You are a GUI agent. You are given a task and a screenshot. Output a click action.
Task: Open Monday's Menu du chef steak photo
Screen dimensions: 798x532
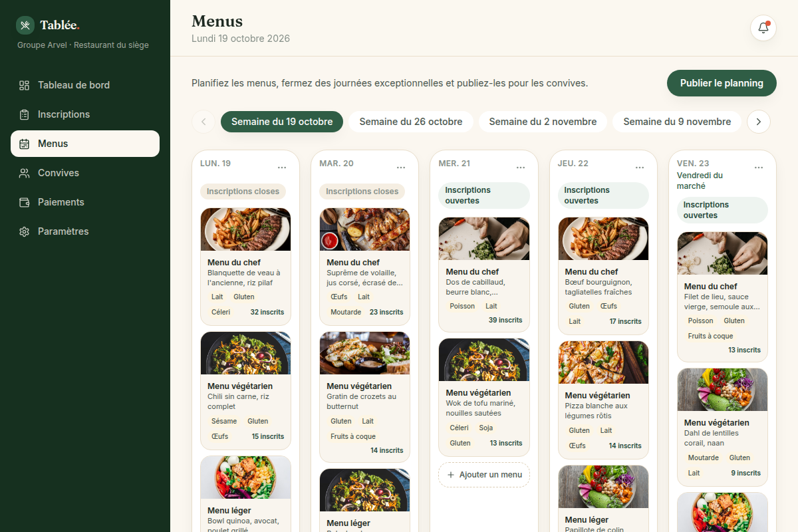(x=245, y=229)
